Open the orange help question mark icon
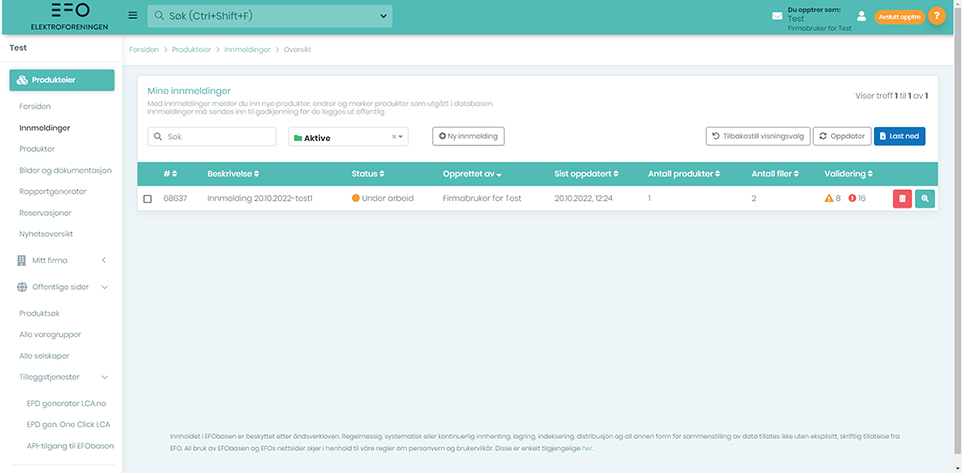This screenshot has height=475, width=964. 936,16
